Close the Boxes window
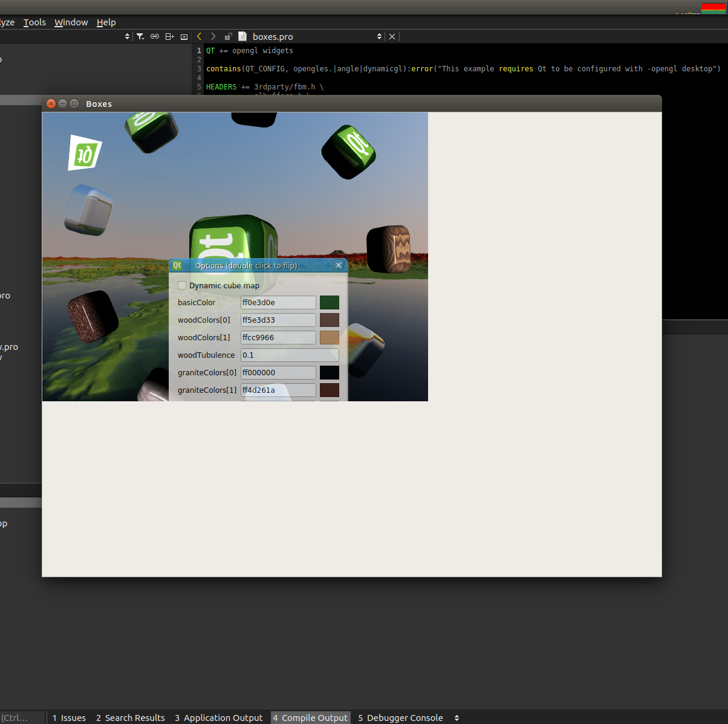728x724 pixels. tap(51, 103)
